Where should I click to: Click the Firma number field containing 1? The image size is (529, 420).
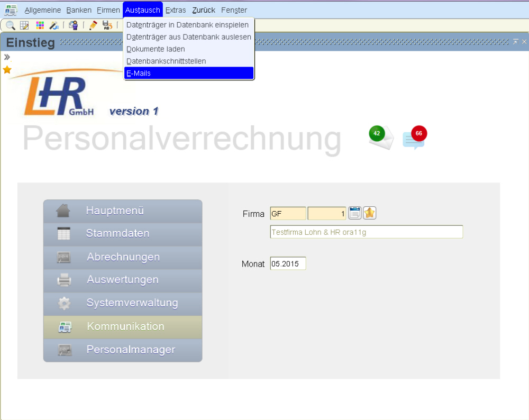coord(327,214)
